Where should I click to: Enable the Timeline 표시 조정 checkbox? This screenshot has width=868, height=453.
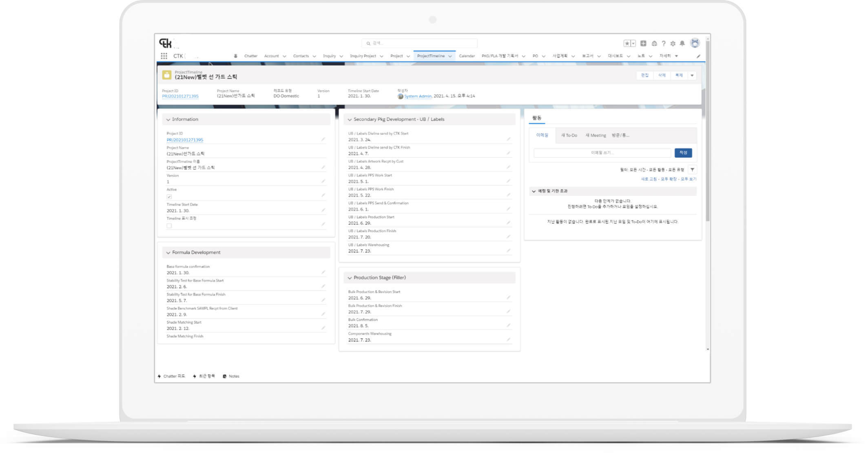pos(169,226)
